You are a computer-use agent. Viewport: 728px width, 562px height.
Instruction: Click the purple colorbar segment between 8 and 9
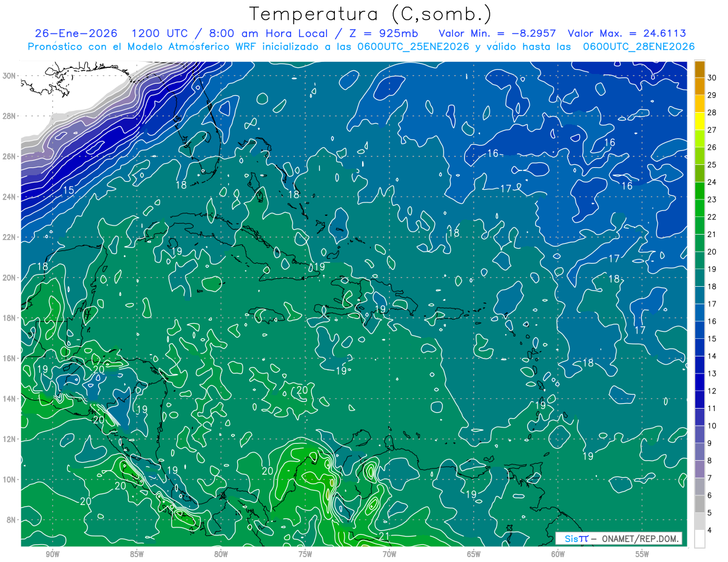pyautogui.click(x=699, y=452)
